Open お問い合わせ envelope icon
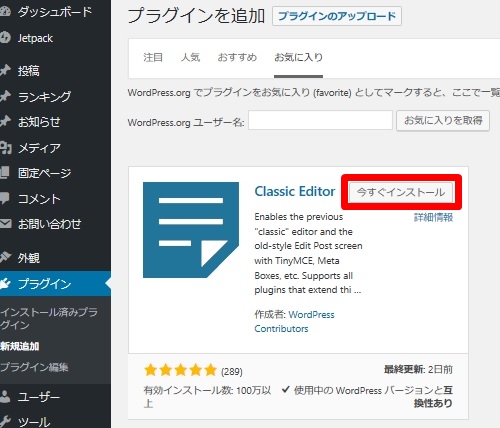500x428 pixels. tap(5, 223)
